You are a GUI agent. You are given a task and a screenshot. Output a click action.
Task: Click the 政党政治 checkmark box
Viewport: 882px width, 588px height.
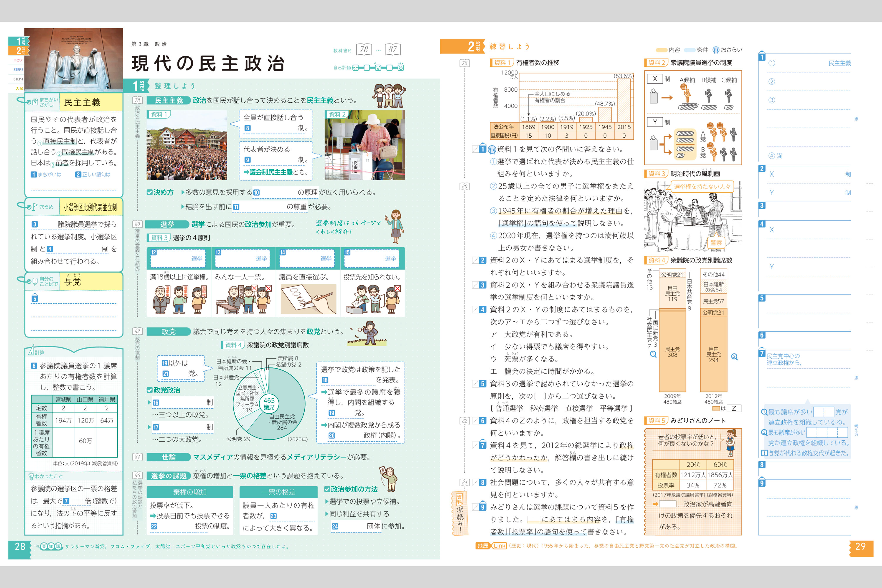pos(150,390)
